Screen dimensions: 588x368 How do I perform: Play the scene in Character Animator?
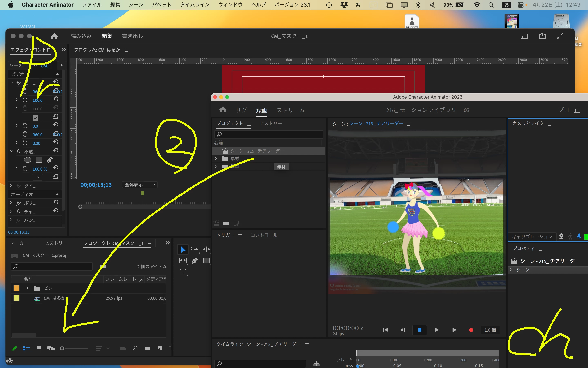pos(437,330)
